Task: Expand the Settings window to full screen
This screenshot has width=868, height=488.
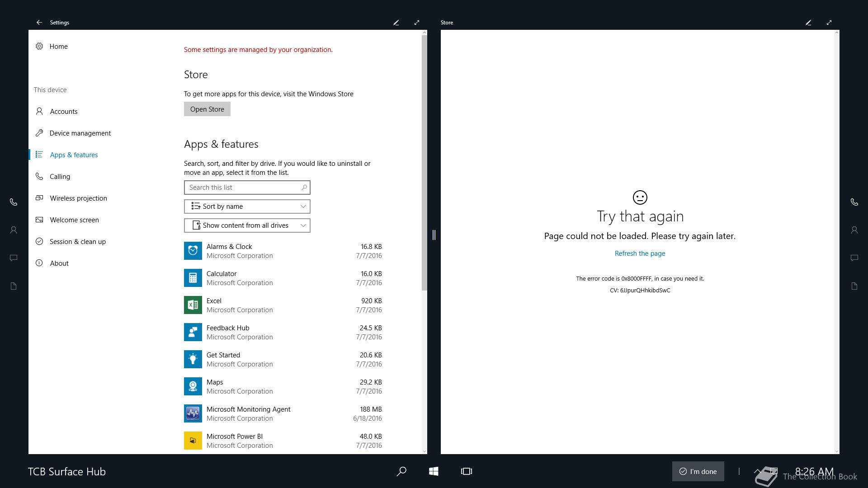Action: tap(417, 22)
